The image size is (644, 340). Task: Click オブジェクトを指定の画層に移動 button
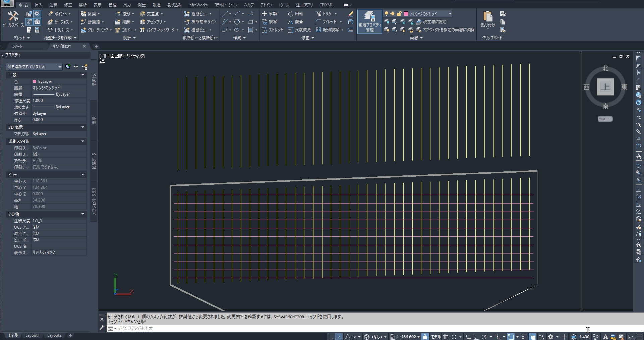coord(446,30)
